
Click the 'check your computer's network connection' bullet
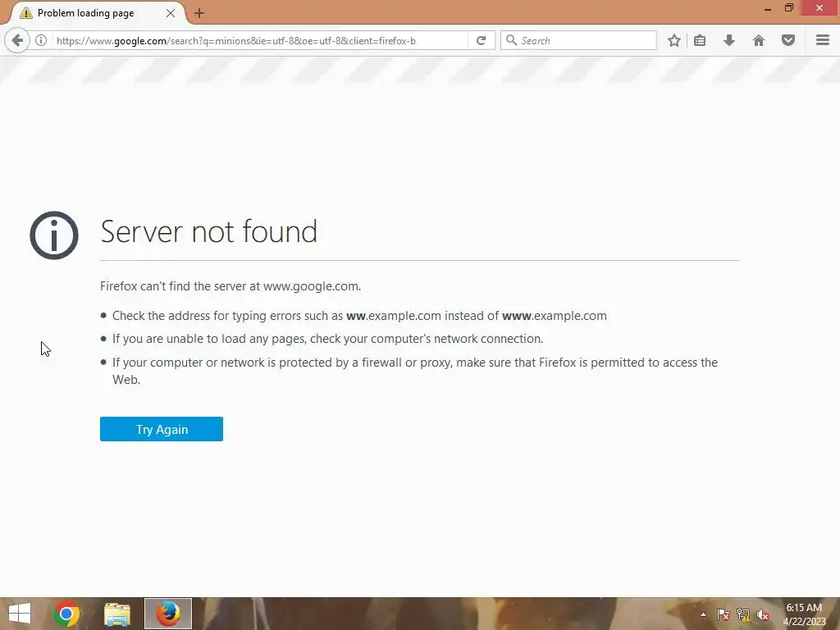[327, 339]
